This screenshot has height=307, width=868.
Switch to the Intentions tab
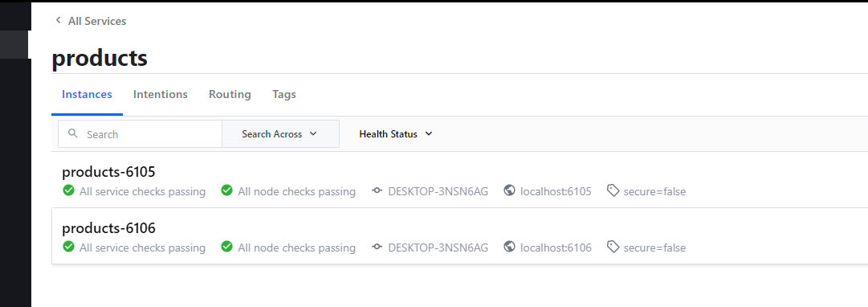(160, 94)
